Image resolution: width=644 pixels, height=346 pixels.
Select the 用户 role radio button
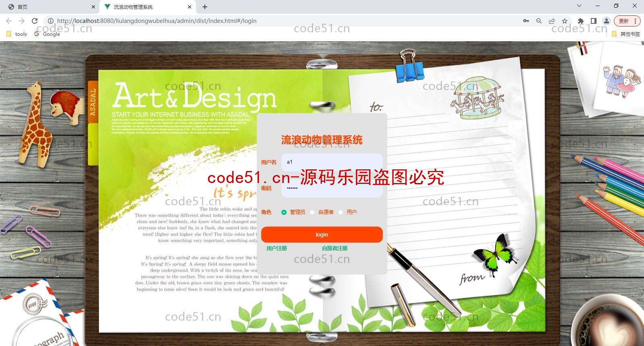pos(341,212)
